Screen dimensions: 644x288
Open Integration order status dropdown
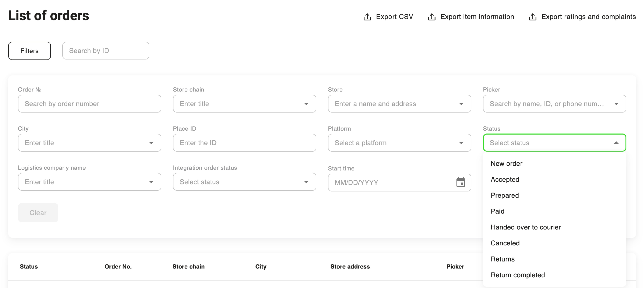tap(306, 182)
